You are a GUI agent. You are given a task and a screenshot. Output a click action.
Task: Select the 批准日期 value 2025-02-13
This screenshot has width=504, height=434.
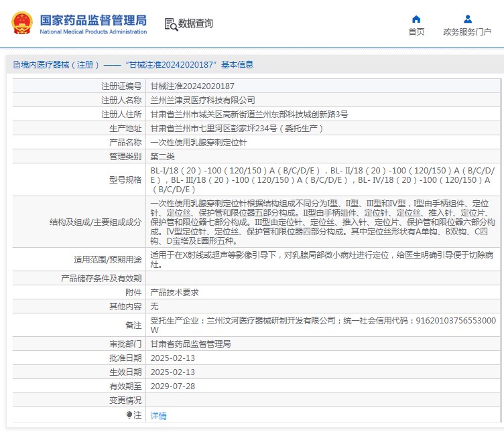173,358
